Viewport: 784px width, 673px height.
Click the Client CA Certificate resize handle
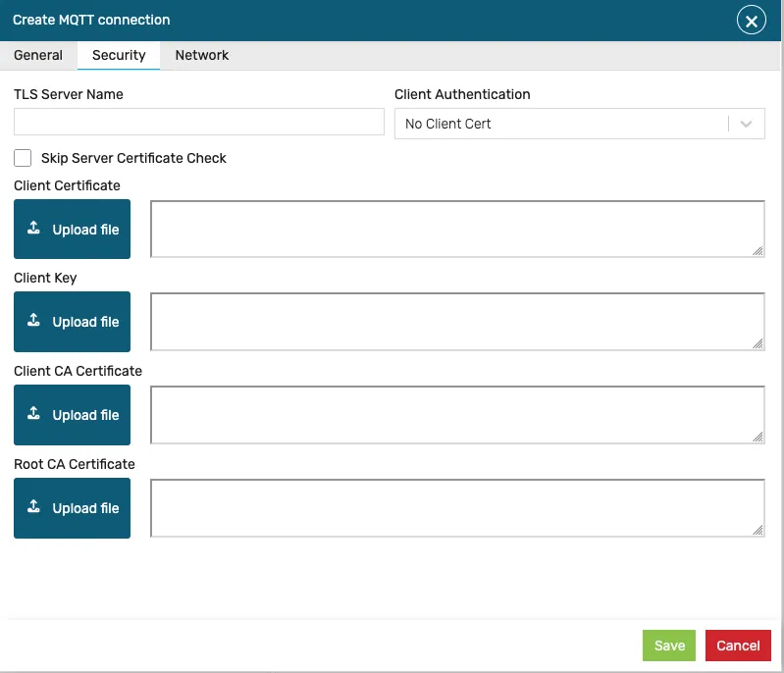pos(758,437)
